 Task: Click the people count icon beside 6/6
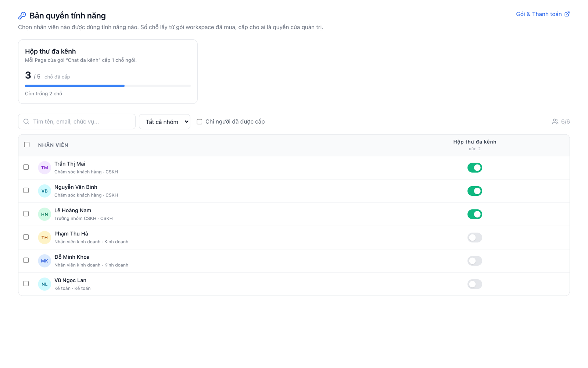point(555,121)
